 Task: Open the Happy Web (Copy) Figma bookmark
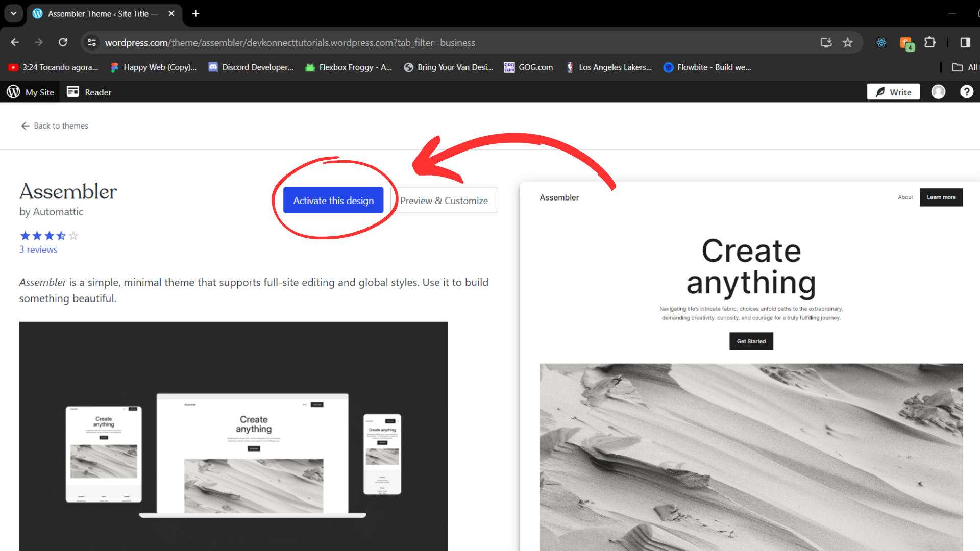click(x=154, y=67)
